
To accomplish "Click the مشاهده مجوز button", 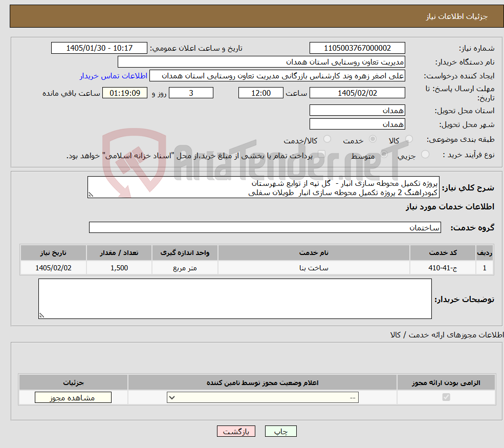I will pos(73,397).
